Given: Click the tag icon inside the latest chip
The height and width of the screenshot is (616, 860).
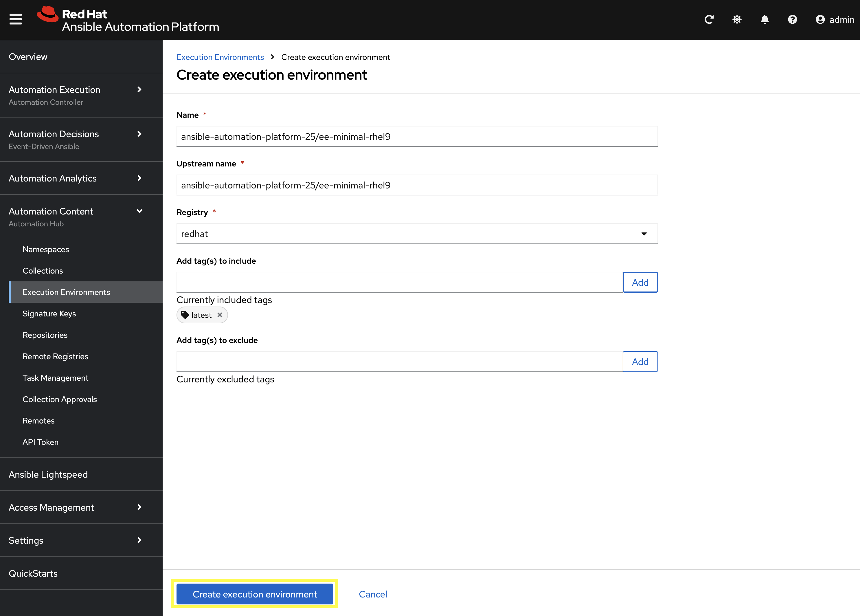Looking at the screenshot, I should point(185,315).
